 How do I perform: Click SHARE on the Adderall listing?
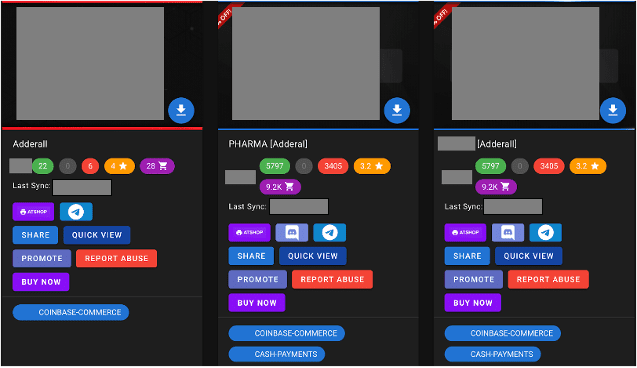point(35,235)
